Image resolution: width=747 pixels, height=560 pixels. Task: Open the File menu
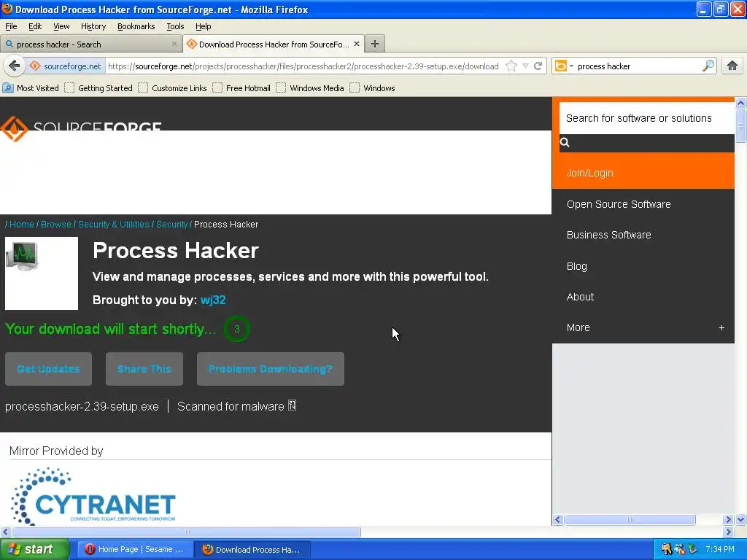[x=11, y=26]
